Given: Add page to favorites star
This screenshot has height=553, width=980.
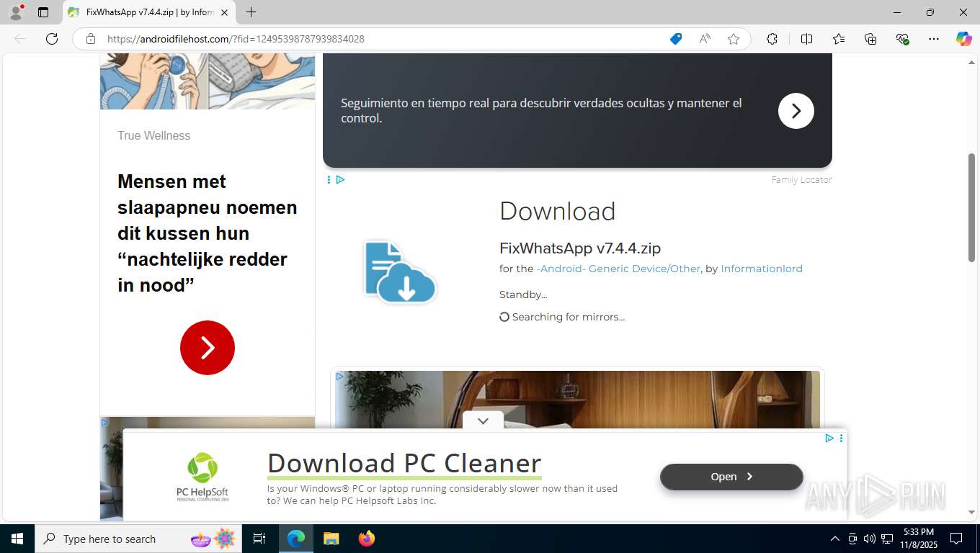Looking at the screenshot, I should (x=734, y=39).
